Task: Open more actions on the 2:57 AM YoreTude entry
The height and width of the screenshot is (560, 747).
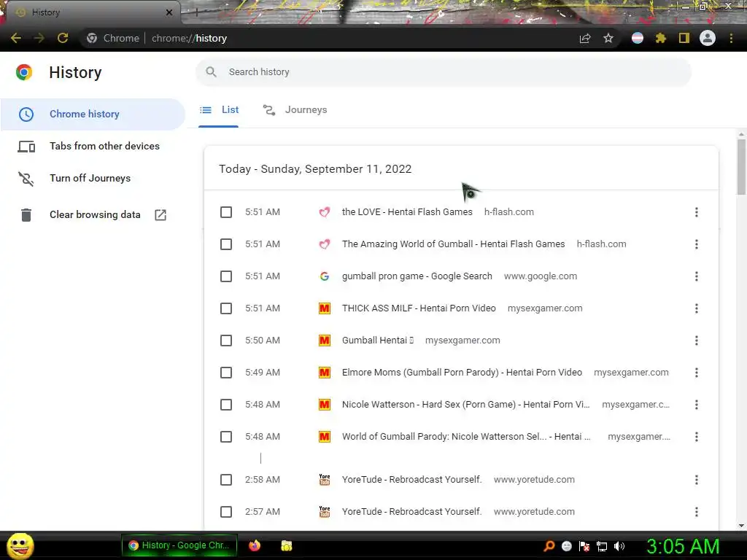Action: pos(697,512)
